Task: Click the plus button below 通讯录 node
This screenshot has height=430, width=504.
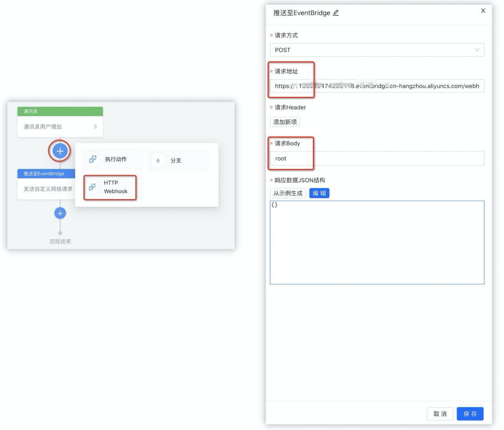Action: (x=60, y=151)
